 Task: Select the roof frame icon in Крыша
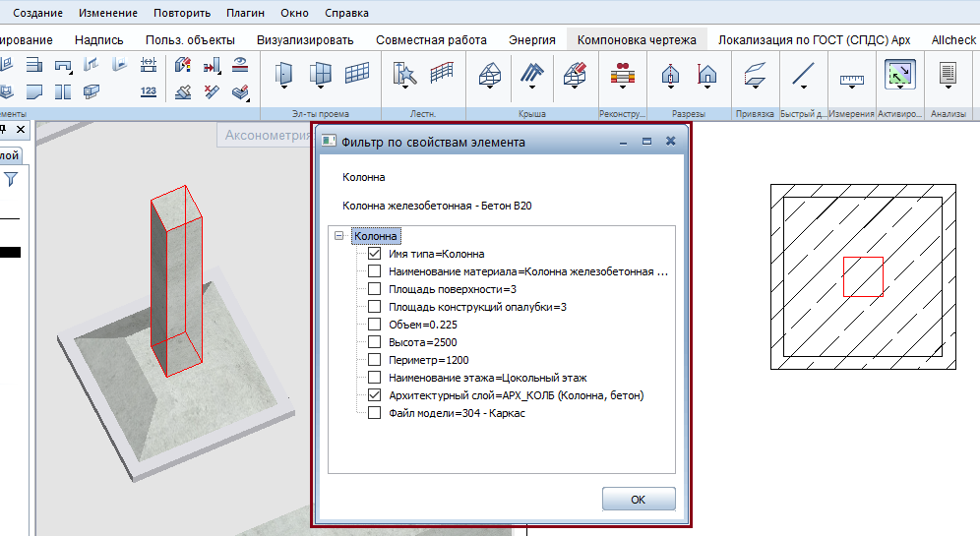[x=490, y=74]
